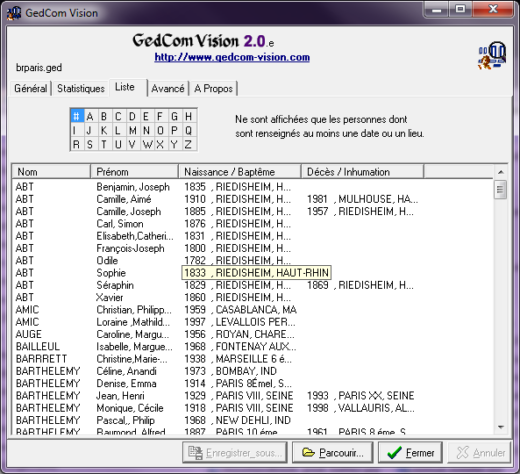Filter names by letter D
This screenshot has height=474, width=520.
point(132,116)
